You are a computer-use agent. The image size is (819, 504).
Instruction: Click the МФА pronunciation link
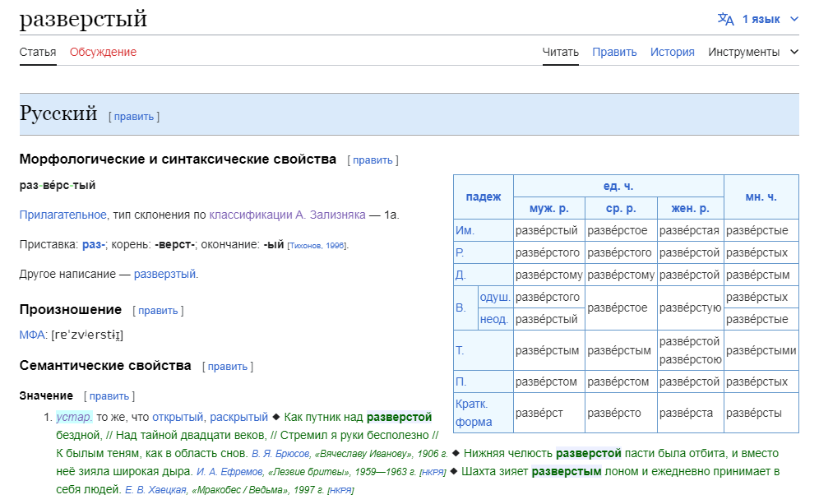click(x=32, y=335)
